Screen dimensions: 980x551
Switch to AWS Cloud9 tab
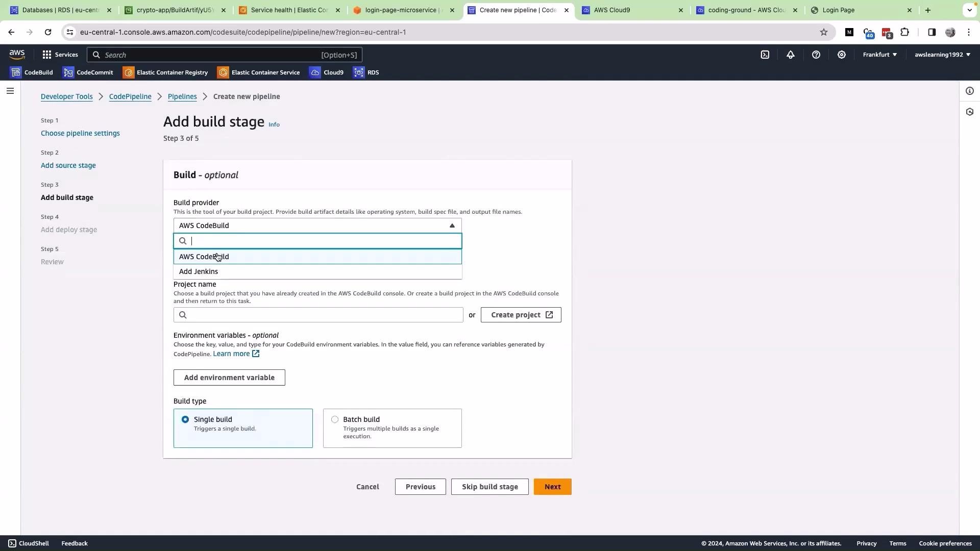pos(632,10)
